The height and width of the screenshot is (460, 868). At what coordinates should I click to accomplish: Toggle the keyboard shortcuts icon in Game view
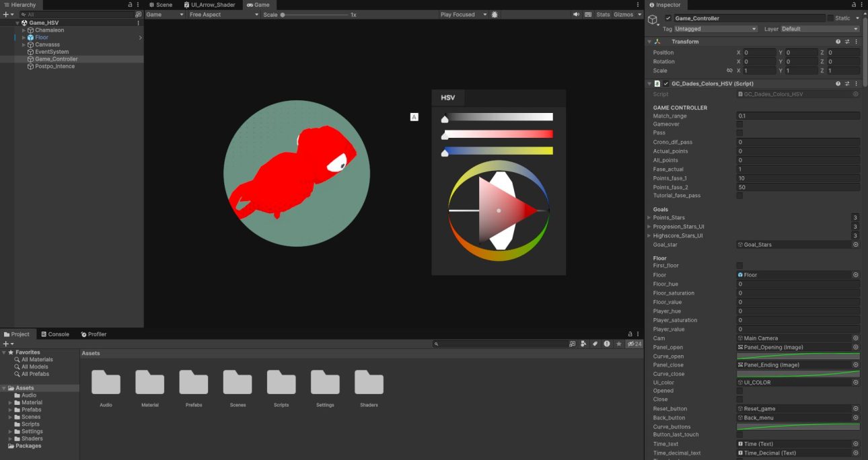coord(588,14)
